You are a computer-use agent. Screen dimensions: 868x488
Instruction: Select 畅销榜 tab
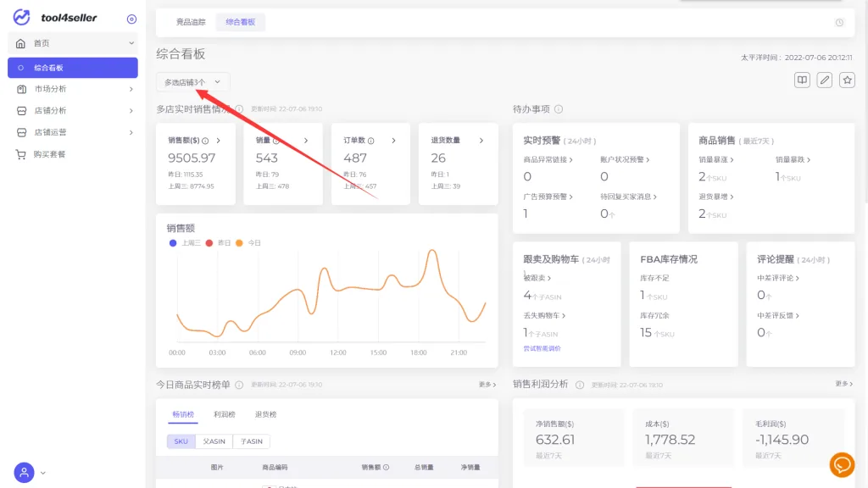pos(183,414)
